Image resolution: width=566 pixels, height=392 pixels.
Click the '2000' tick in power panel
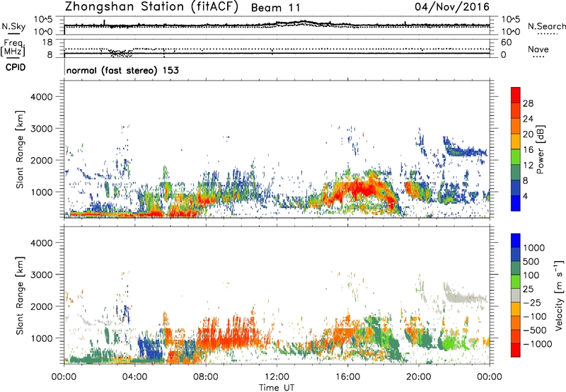tap(41, 160)
